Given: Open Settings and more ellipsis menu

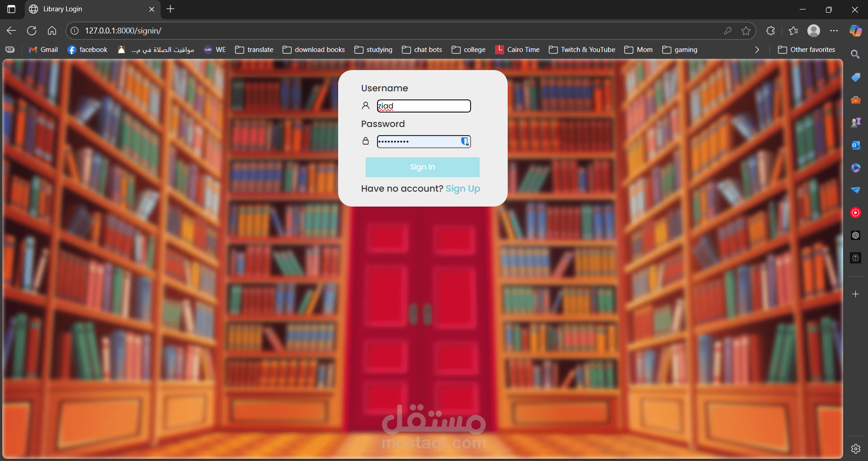Looking at the screenshot, I should (x=834, y=31).
